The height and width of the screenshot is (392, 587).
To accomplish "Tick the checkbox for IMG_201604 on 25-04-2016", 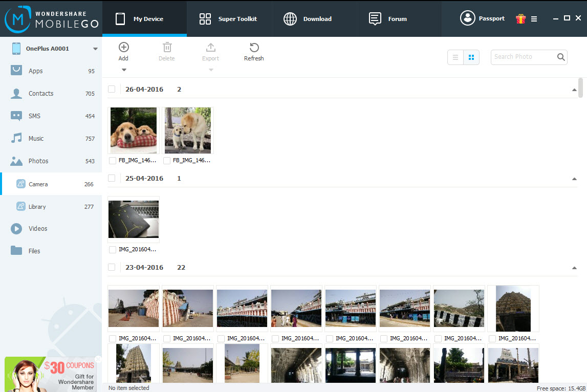I will [112, 249].
